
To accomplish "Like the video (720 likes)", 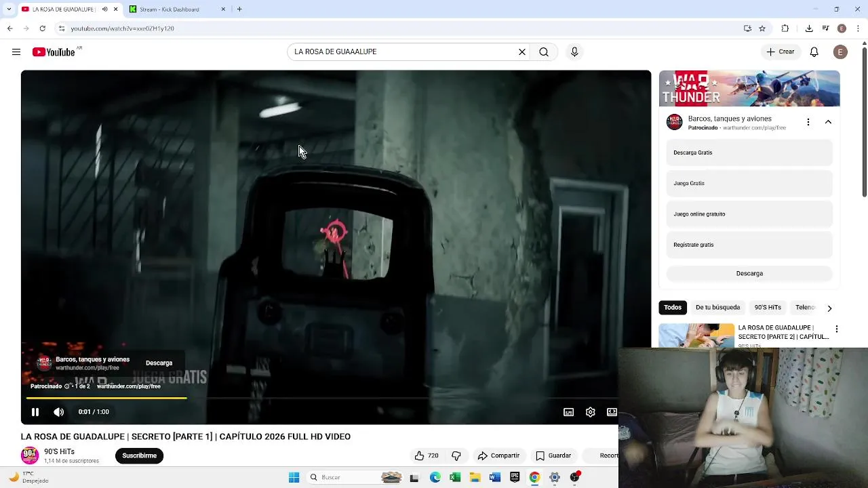I will (x=427, y=455).
